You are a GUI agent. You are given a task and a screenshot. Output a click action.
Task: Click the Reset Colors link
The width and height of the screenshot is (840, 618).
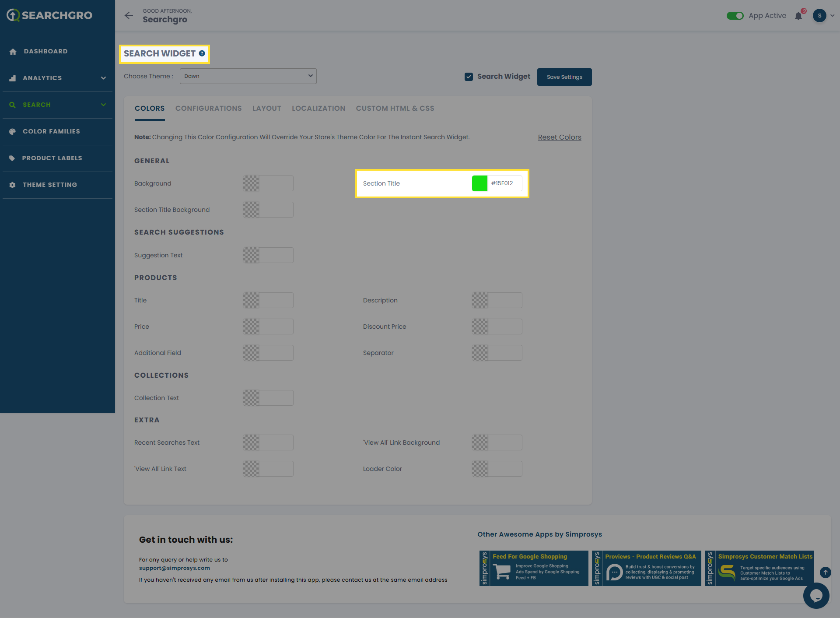[559, 137]
